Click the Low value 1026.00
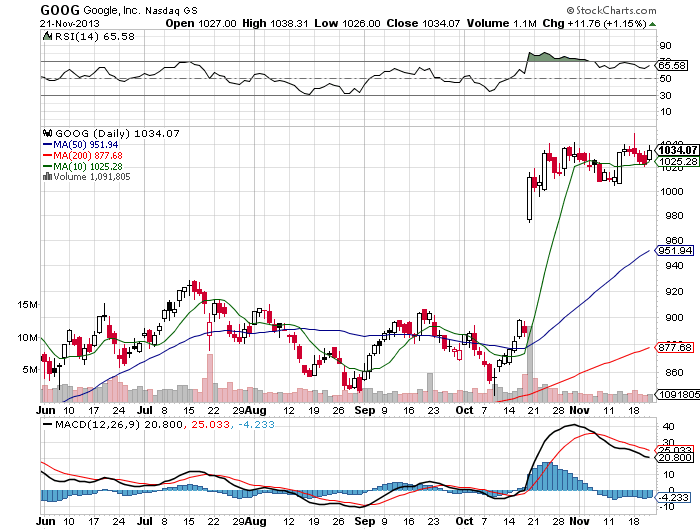 point(361,23)
